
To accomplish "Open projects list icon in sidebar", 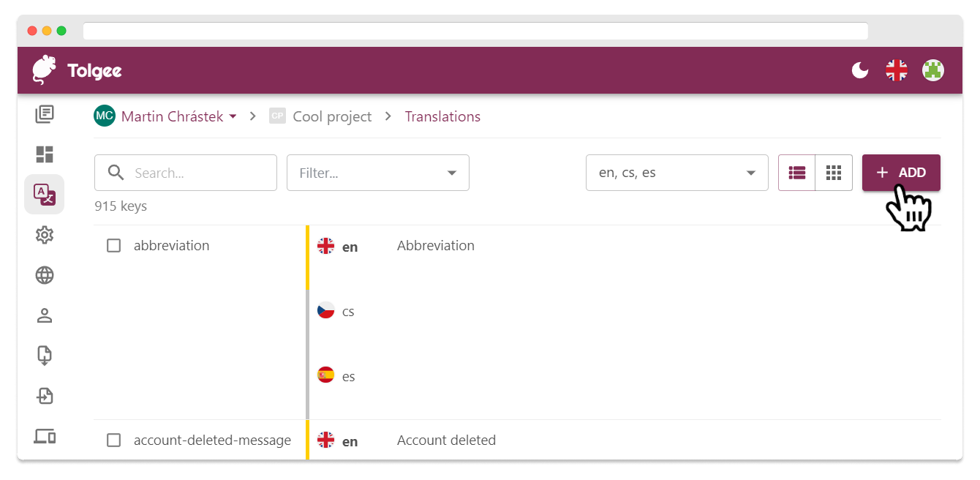I will click(x=45, y=114).
